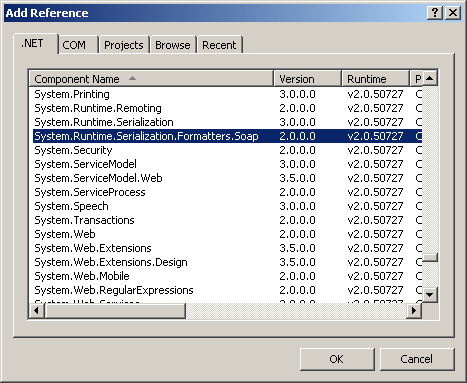Viewport: 467px width, 383px height.
Task: Select System.Web.RegularExpressions component
Action: (x=227, y=290)
